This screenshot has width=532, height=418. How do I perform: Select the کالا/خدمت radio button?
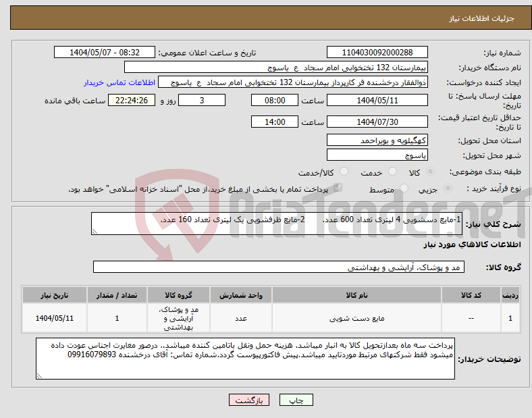[344, 172]
